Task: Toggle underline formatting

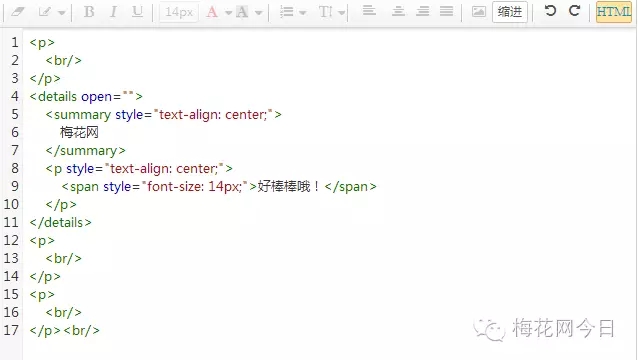Action: tap(138, 12)
